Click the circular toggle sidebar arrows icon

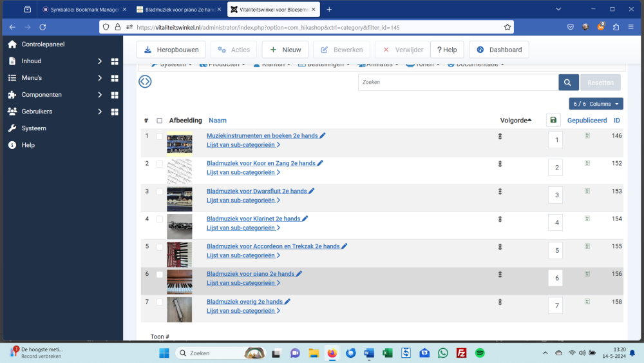pos(145,81)
